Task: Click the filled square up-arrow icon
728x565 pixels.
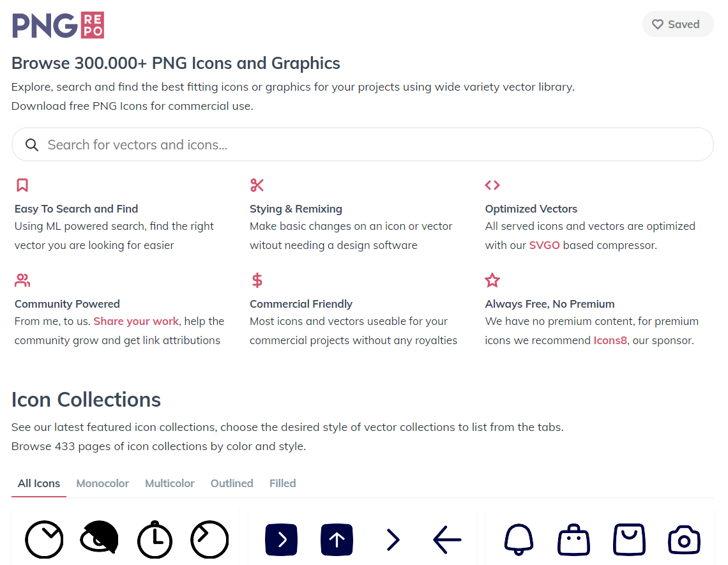Action: 337,540
